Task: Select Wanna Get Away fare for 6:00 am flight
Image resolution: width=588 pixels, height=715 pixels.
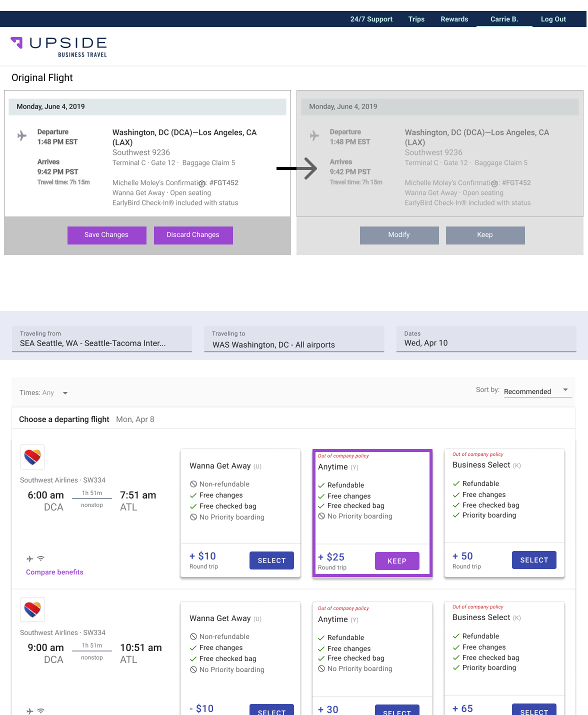Action: tap(271, 560)
